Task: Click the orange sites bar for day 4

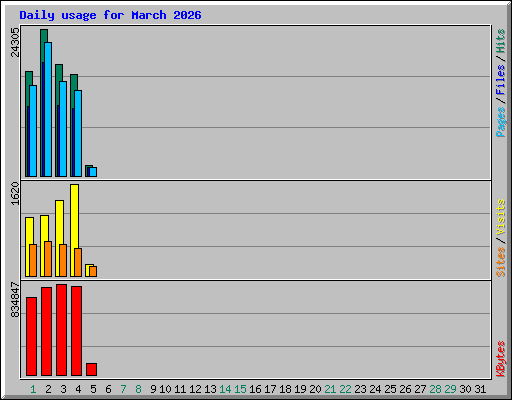Action: [78, 262]
